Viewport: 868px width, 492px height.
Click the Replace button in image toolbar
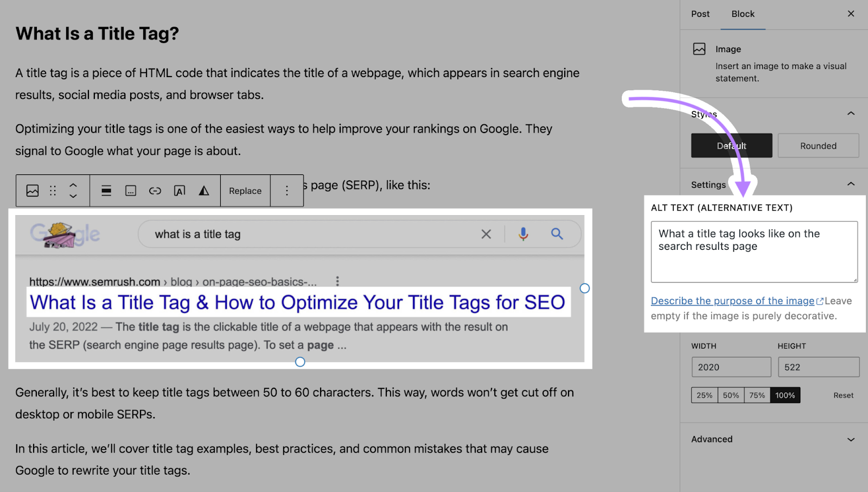click(245, 191)
